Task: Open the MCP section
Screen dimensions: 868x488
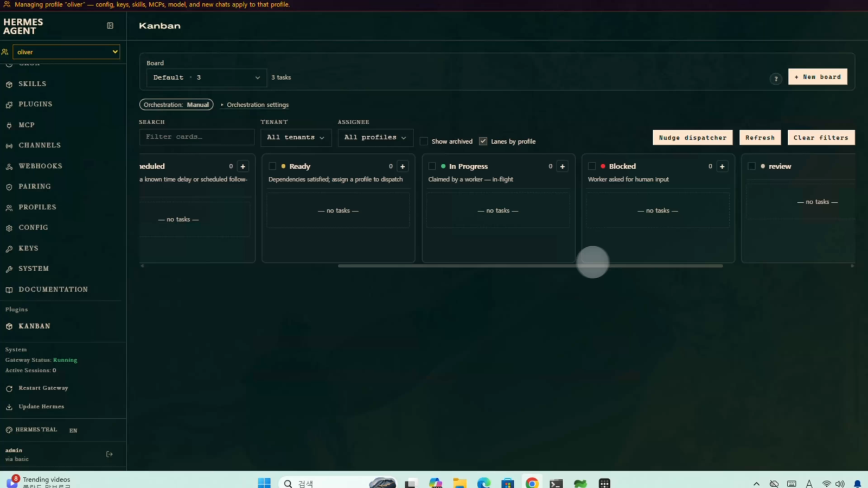Action: [x=26, y=125]
